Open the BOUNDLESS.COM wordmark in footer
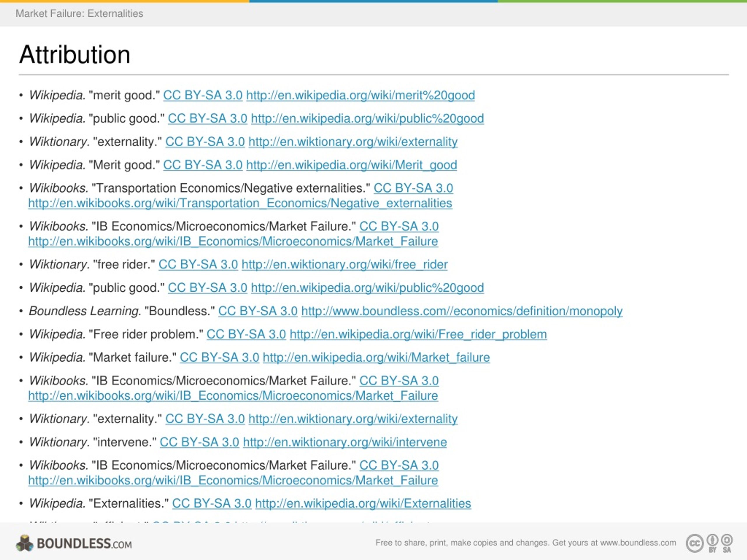This screenshot has width=747, height=560. point(84,543)
